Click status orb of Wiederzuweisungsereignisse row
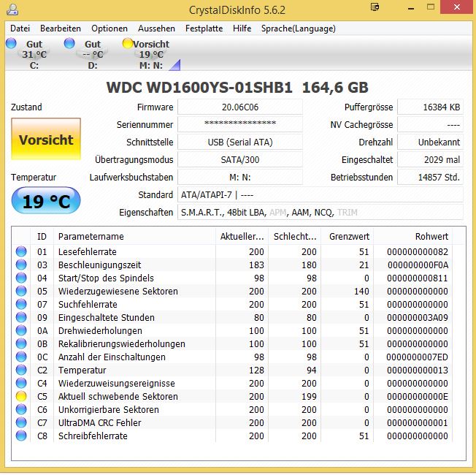Screen dimensions: 476x475 (x=21, y=383)
